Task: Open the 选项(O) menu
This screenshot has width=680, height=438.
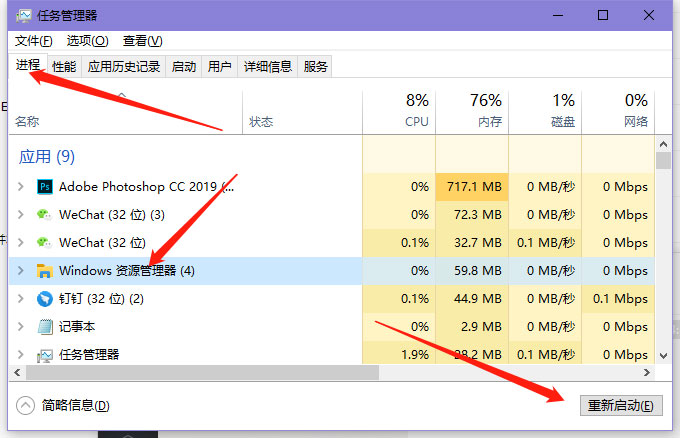Action: point(87,41)
